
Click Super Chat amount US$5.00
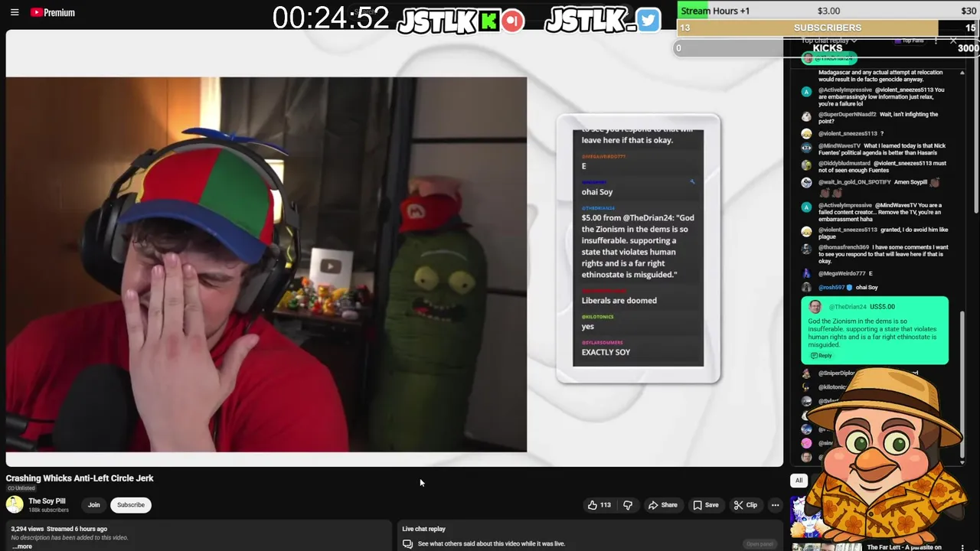[883, 307]
